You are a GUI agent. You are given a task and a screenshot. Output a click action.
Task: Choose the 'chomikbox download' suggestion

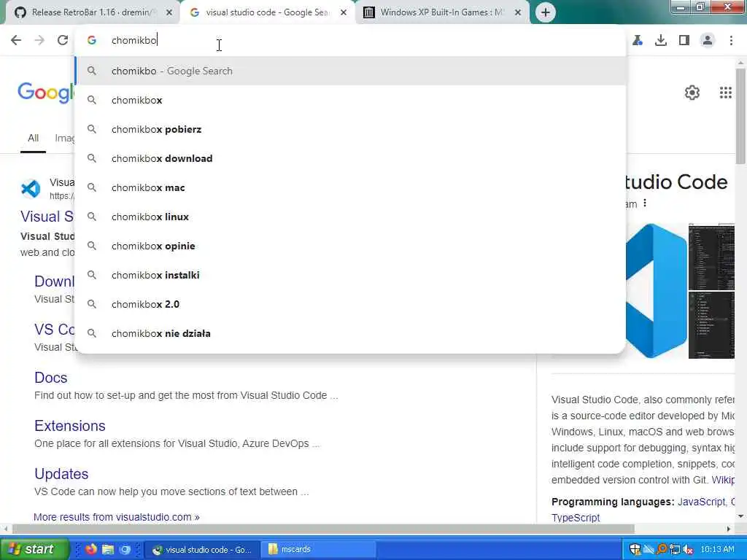pos(350,158)
